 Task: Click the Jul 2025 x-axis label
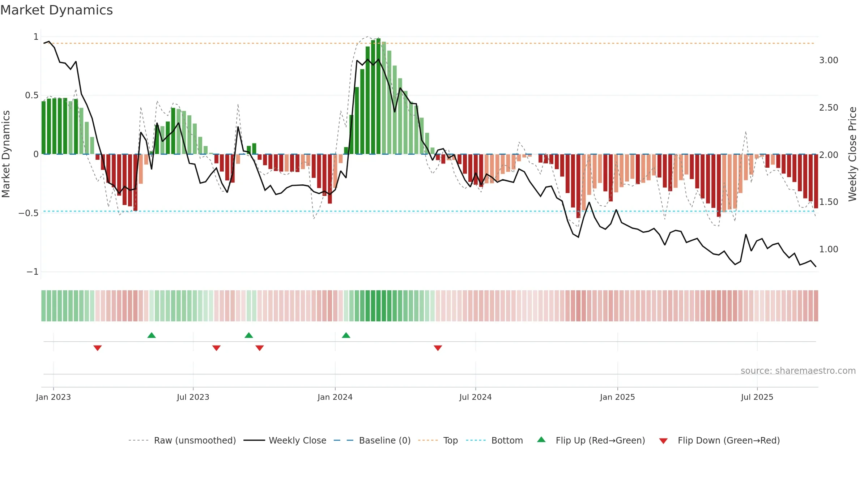[x=757, y=397]
